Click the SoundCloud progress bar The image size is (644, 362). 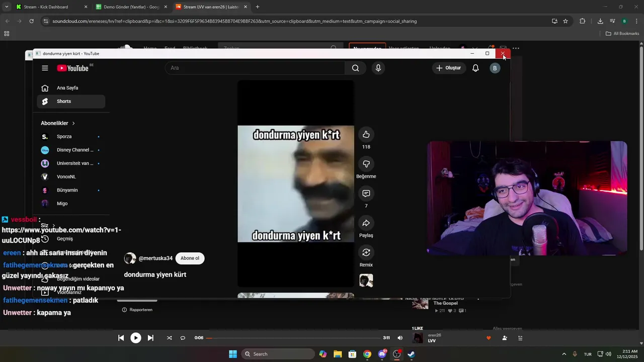point(293,338)
